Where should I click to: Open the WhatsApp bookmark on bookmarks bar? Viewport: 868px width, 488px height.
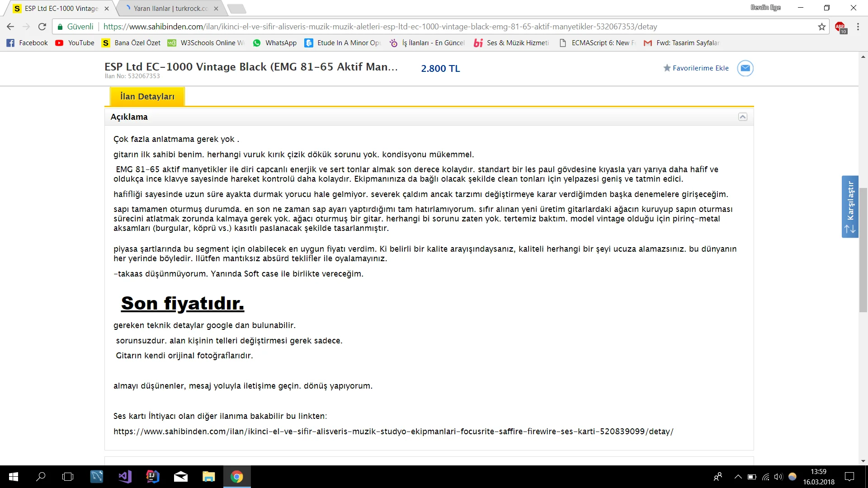tap(274, 43)
